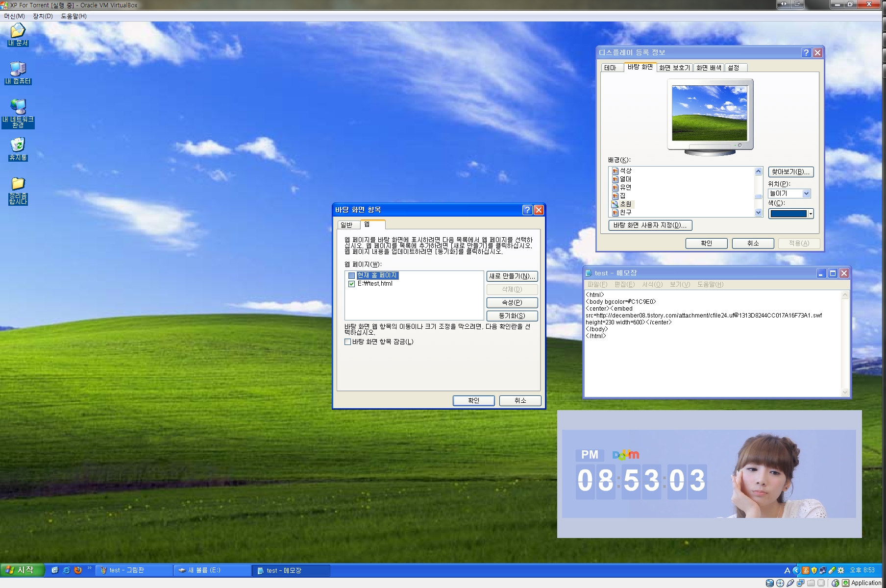Launch Show Desktop from quick launch
The height and width of the screenshot is (588, 886).
(x=55, y=570)
